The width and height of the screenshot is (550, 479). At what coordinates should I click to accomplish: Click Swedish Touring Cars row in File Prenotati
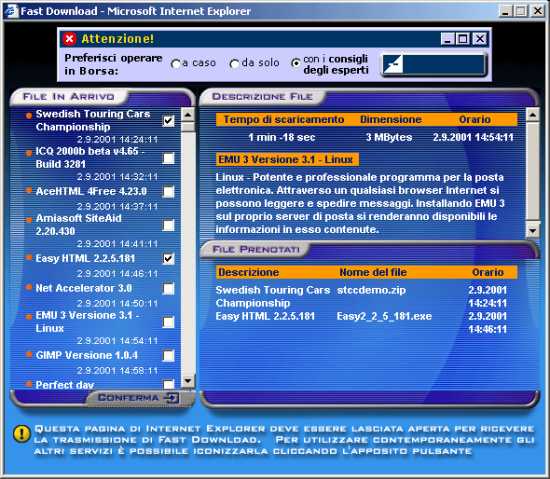click(x=361, y=297)
